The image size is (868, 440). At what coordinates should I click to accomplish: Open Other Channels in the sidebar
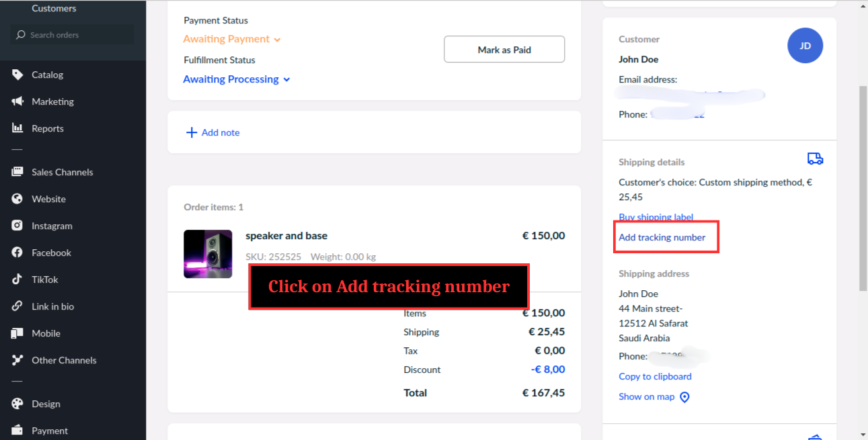64,360
